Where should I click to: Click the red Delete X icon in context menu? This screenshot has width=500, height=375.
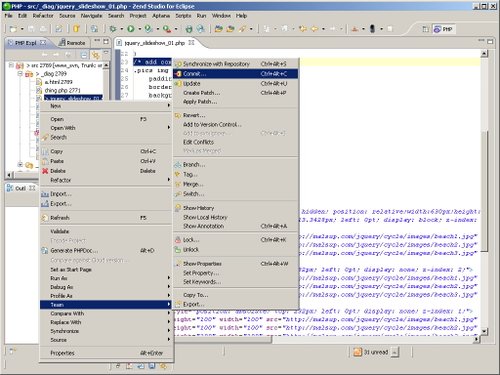[45, 171]
